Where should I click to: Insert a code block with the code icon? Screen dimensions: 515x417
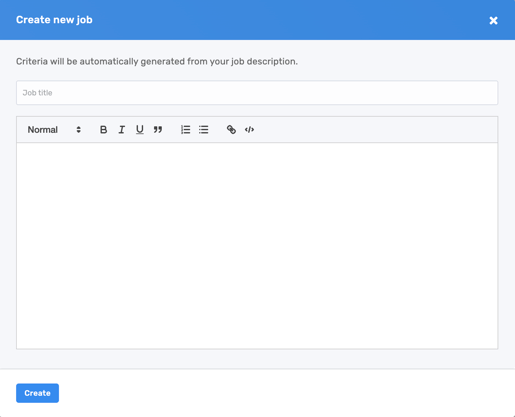click(249, 130)
